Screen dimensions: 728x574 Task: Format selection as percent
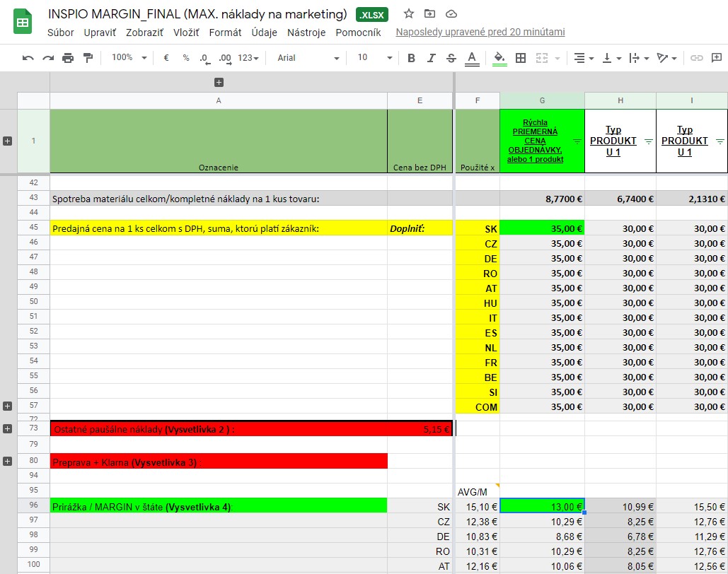[x=185, y=58]
